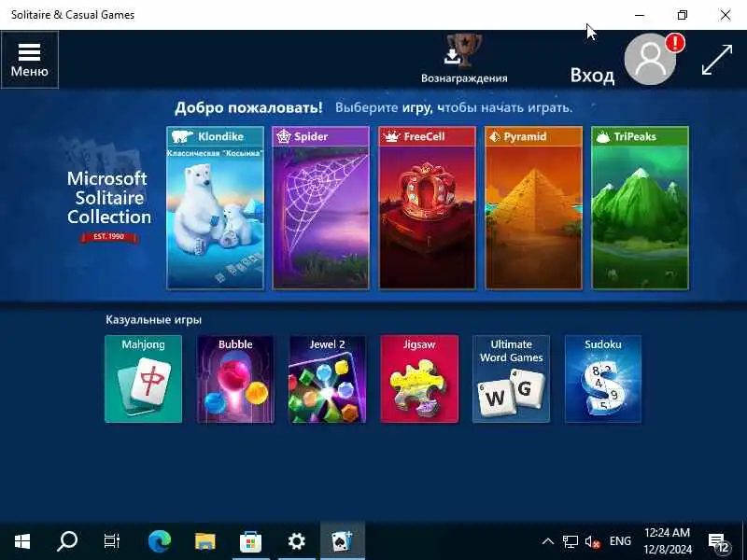
Task: Click muted volume tray icon
Action: click(x=592, y=541)
